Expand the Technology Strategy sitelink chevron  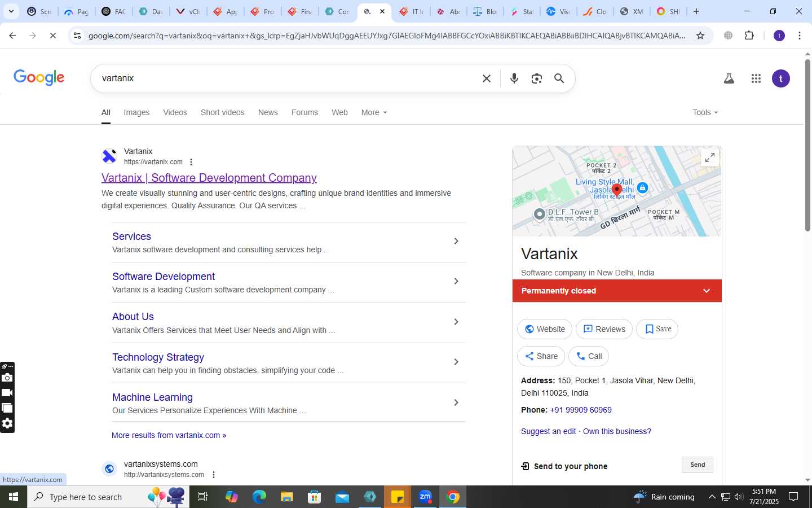456,362
